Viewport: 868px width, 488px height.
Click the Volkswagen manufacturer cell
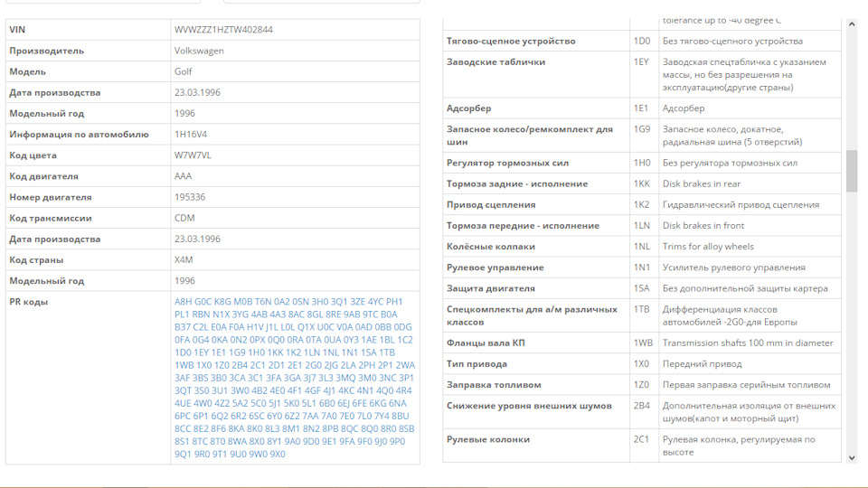click(199, 51)
